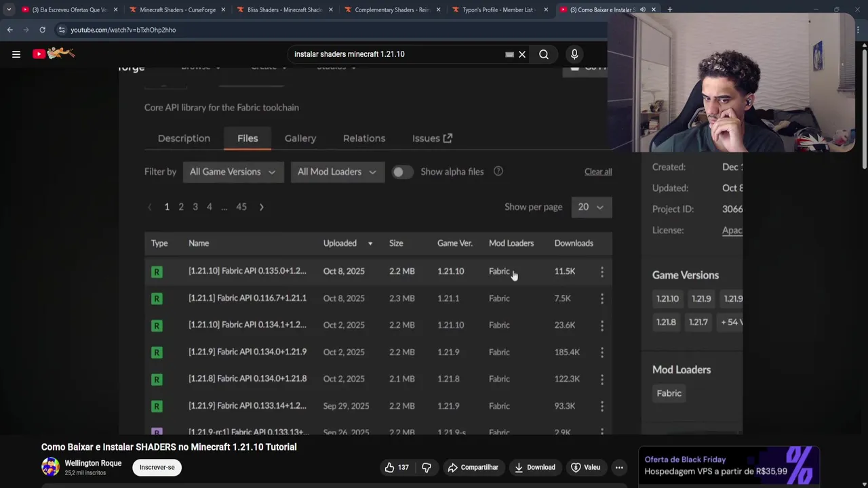The image size is (868, 488).
Task: Select the 1.21.10 game version chip
Action: [667, 299]
